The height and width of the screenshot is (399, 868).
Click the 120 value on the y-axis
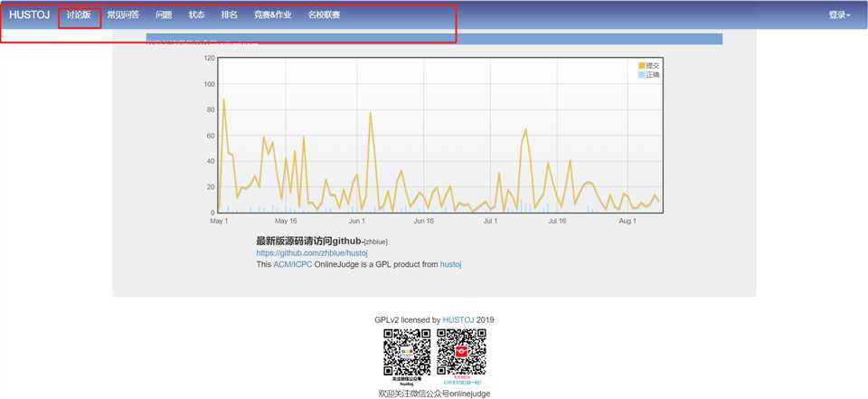[x=209, y=58]
